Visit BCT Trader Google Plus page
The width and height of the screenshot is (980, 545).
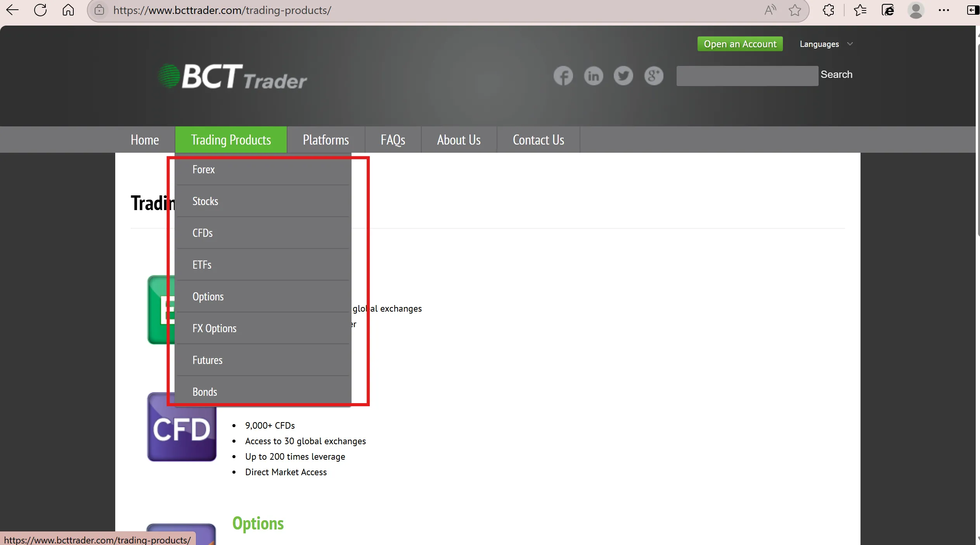[x=654, y=76]
